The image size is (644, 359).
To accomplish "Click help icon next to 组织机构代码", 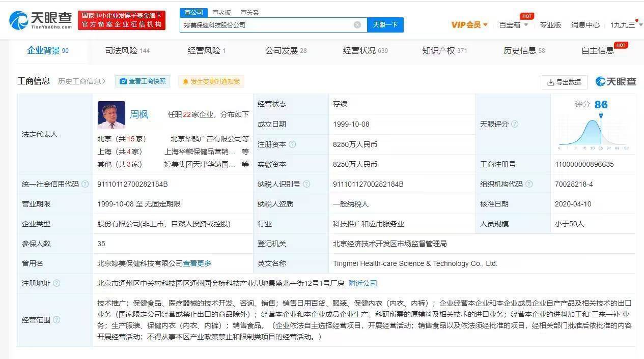I will click(x=529, y=184).
